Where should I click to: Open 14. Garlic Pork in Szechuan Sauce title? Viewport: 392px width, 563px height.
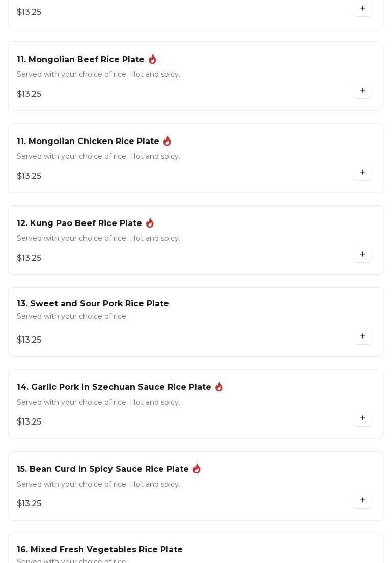[114, 387]
